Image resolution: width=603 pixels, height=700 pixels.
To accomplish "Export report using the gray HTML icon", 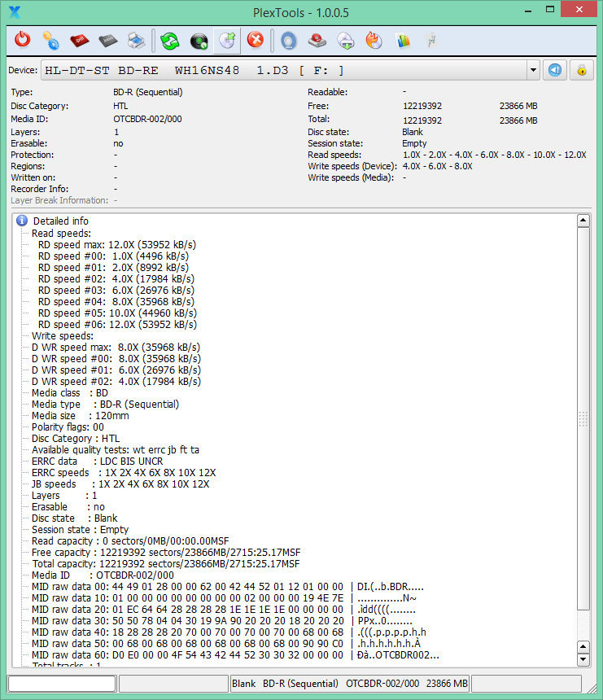I will 108,41.
